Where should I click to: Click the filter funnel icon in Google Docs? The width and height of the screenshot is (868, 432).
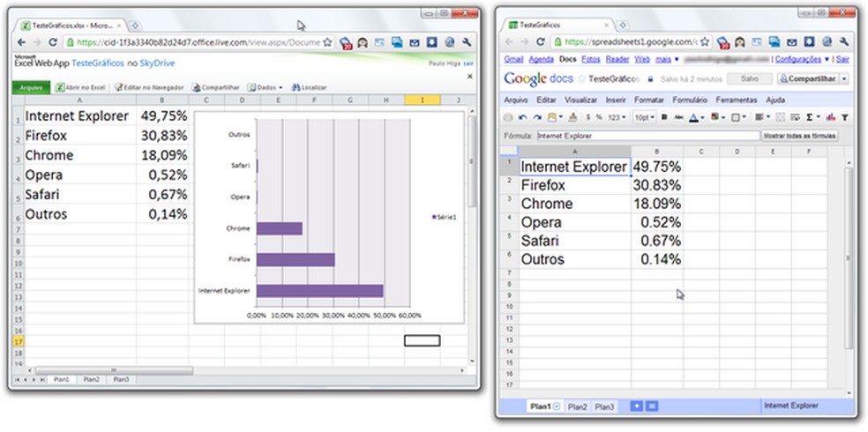pos(845,117)
